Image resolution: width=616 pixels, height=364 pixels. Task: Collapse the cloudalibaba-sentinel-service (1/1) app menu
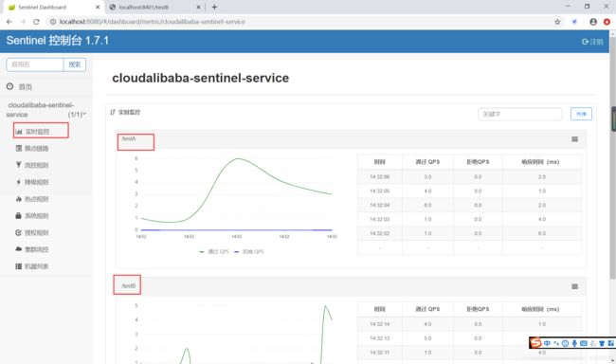point(46,110)
